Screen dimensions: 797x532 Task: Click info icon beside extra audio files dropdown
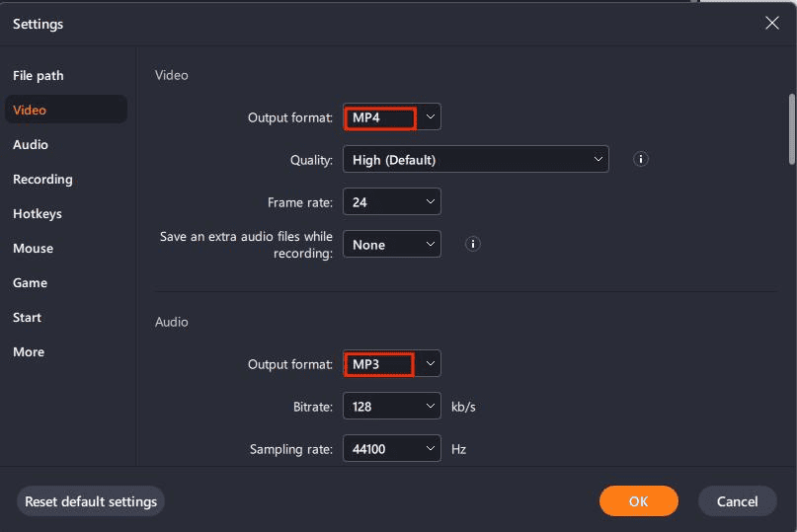tap(473, 244)
